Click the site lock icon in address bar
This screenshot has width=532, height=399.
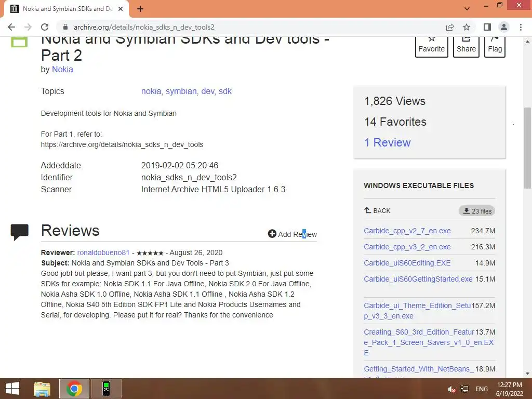65,27
